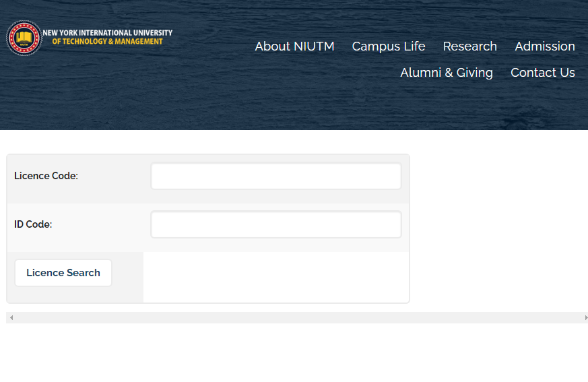Focus the ID Code input field

pos(276,224)
